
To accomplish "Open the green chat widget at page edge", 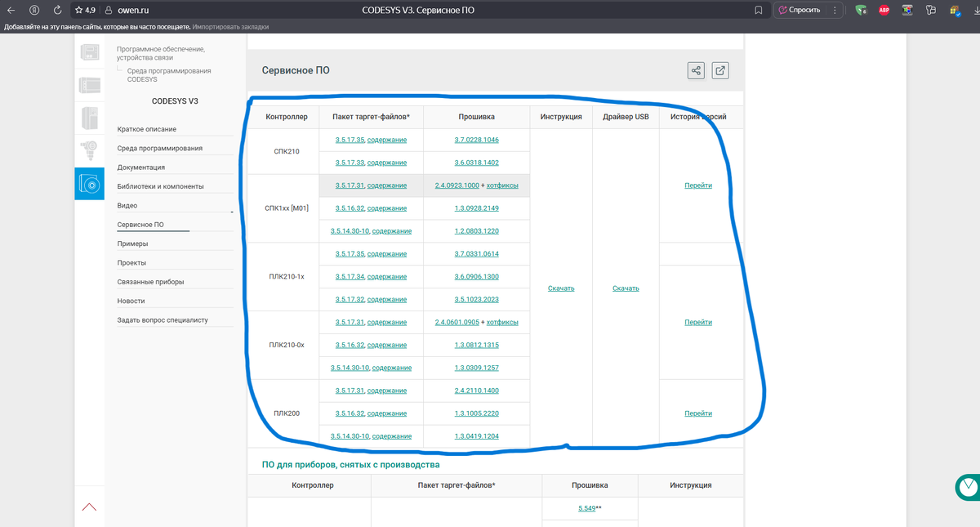I will pos(967,487).
